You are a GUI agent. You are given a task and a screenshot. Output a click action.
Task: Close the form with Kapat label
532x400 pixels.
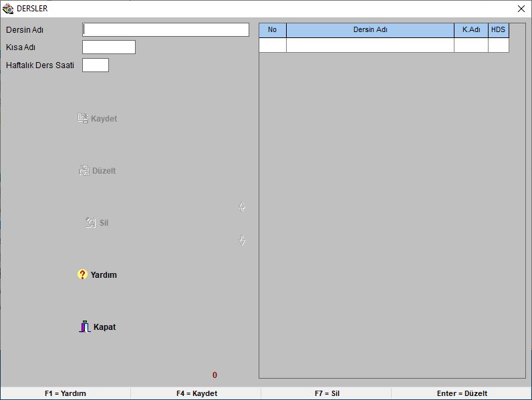(104, 327)
